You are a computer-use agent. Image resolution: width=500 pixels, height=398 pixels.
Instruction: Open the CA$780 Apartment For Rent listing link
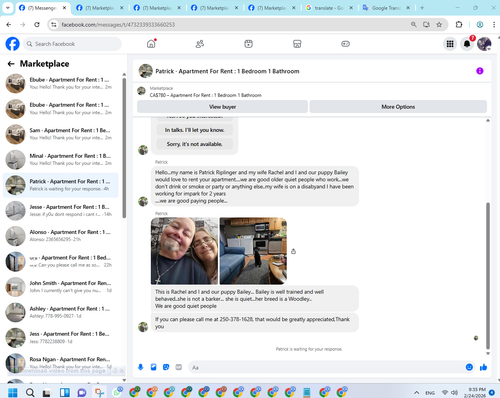pyautogui.click(x=206, y=95)
